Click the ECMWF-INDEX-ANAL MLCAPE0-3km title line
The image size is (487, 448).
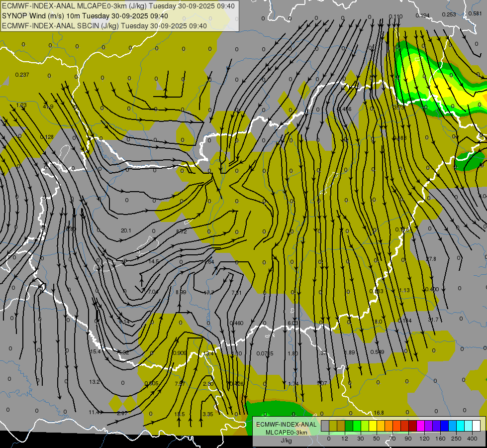(x=118, y=6)
